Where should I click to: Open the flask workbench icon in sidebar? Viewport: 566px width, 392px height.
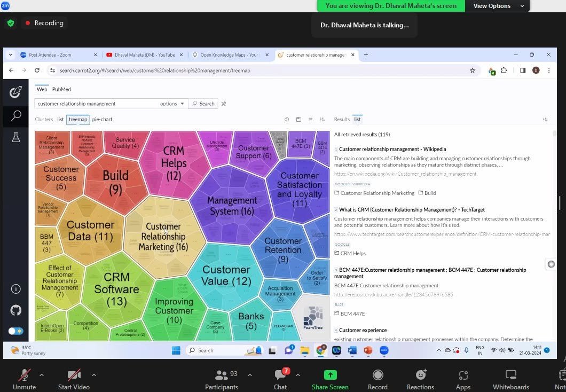coord(15,137)
